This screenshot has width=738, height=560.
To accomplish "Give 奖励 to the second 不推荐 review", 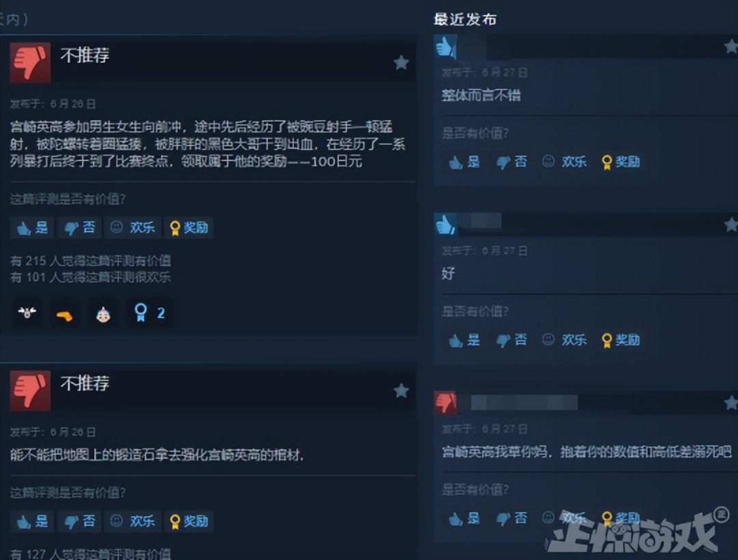I will click(189, 521).
